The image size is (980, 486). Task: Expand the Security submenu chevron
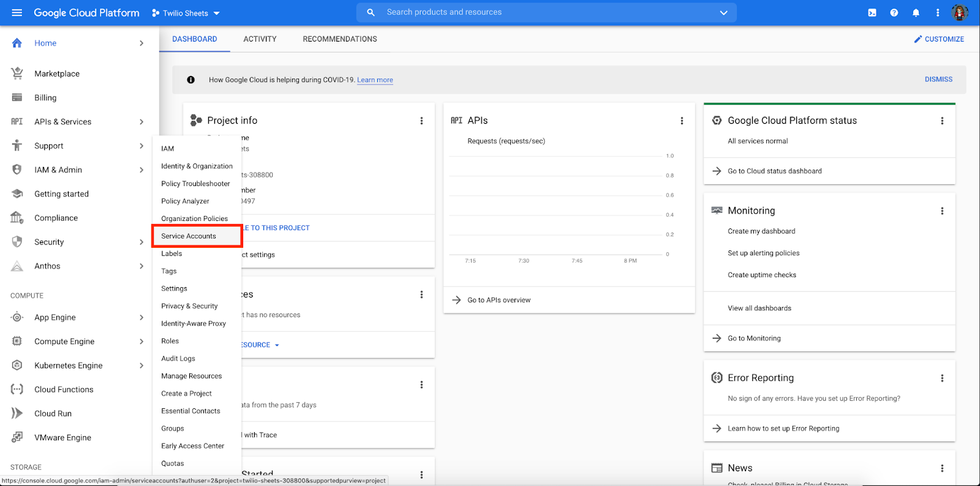click(141, 242)
